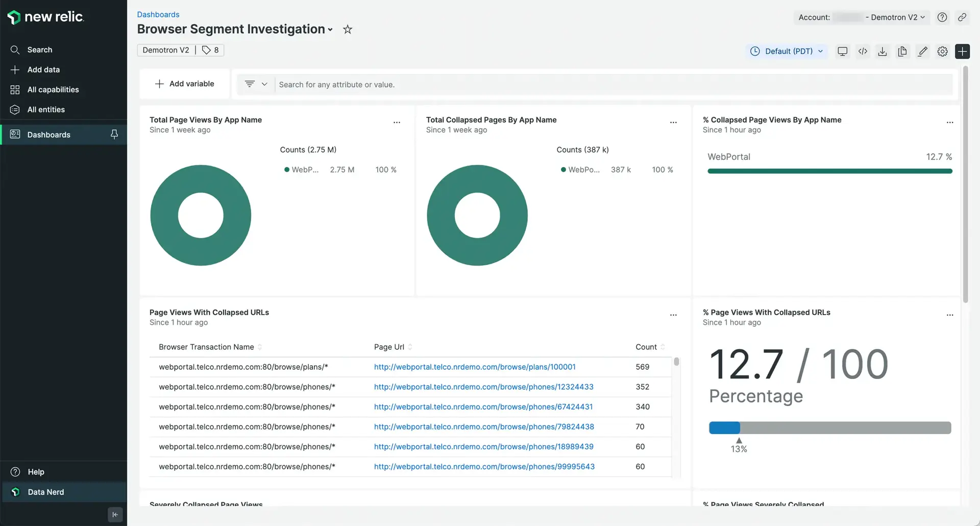Open the Default (PDT) time picker dropdown
Screen dimensions: 980x526
click(786, 51)
